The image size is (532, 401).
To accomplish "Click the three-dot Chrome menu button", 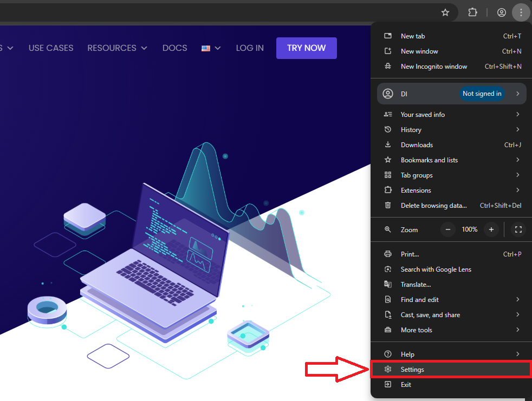I will (521, 12).
